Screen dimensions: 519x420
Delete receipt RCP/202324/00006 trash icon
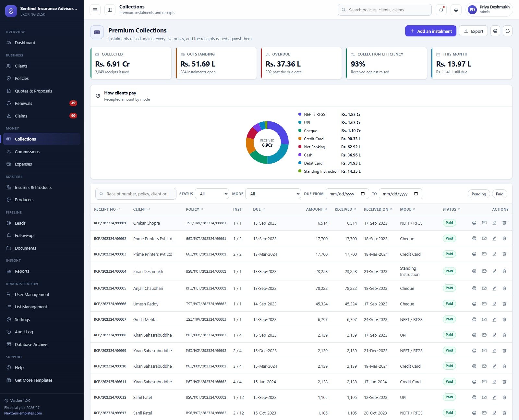(504, 304)
